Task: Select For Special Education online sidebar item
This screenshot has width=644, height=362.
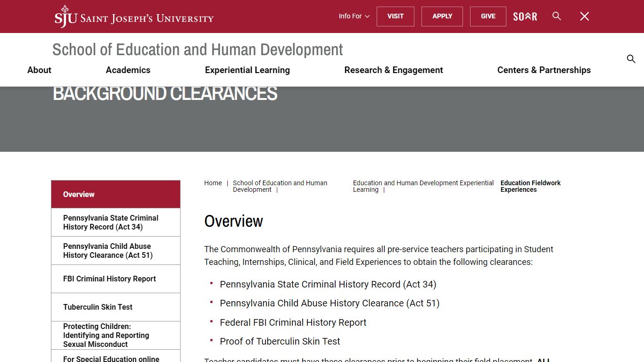Action: tap(116, 356)
